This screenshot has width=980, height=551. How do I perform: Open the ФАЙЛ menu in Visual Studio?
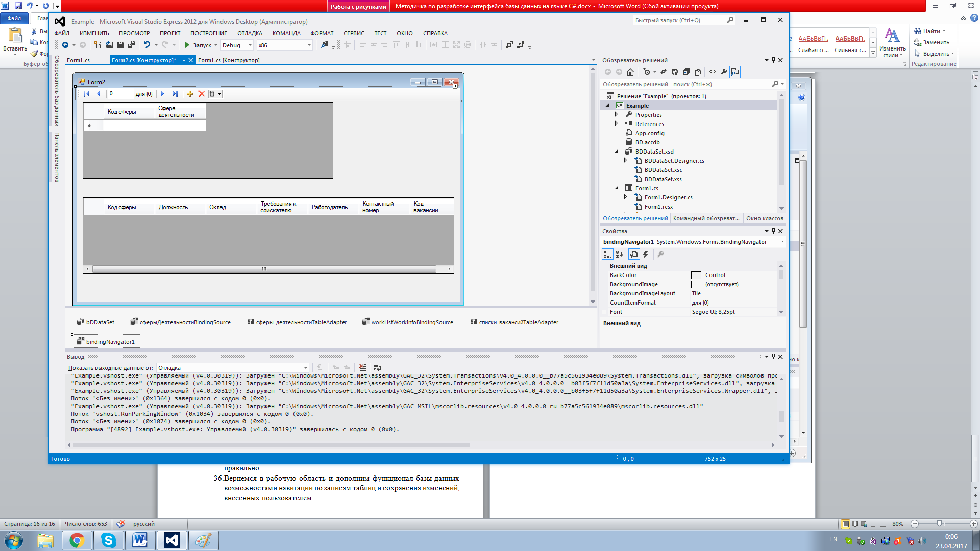tap(62, 33)
